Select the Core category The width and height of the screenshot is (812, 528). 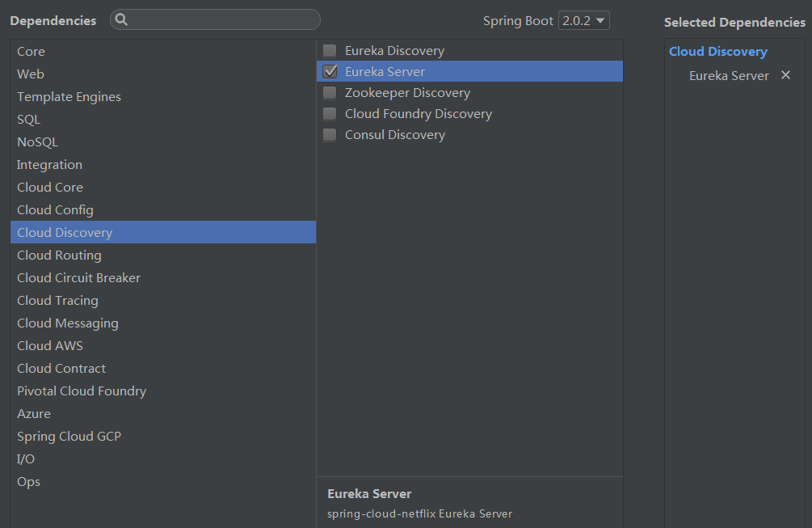point(163,51)
